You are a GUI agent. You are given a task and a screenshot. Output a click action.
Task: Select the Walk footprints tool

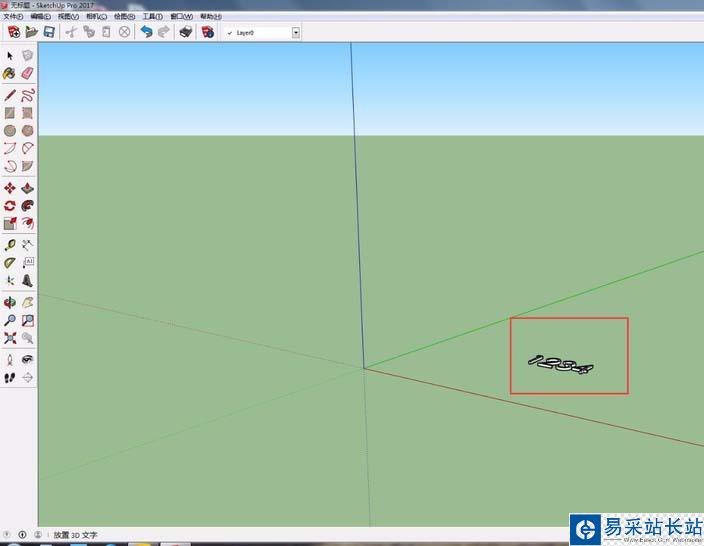(x=10, y=378)
